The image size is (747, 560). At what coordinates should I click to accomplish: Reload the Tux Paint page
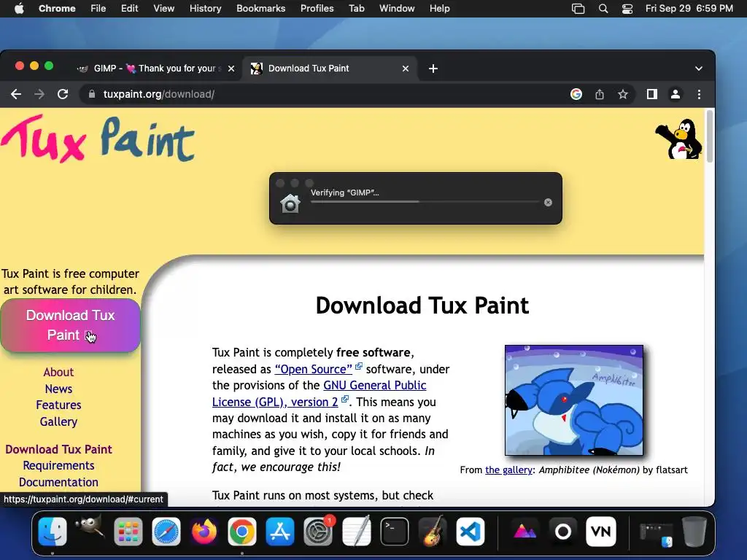coord(63,94)
